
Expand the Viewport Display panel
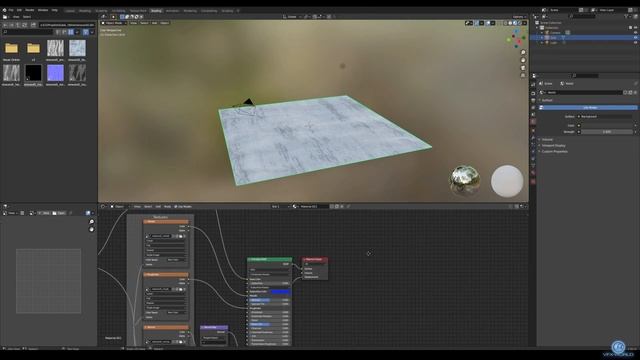pos(552,146)
